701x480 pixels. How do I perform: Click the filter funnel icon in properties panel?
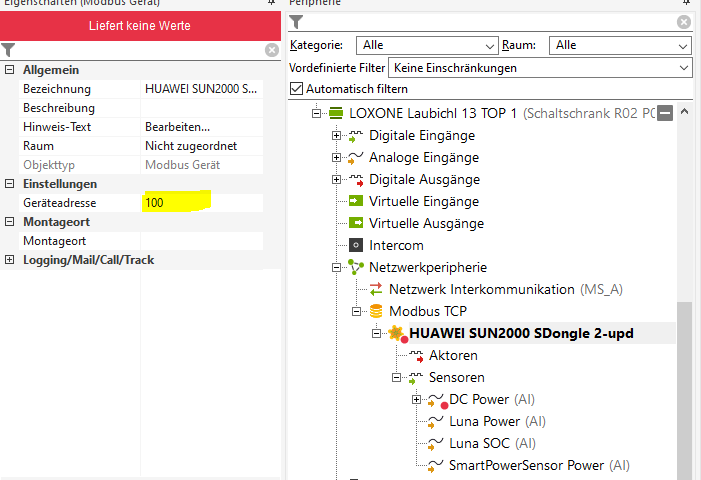8,50
